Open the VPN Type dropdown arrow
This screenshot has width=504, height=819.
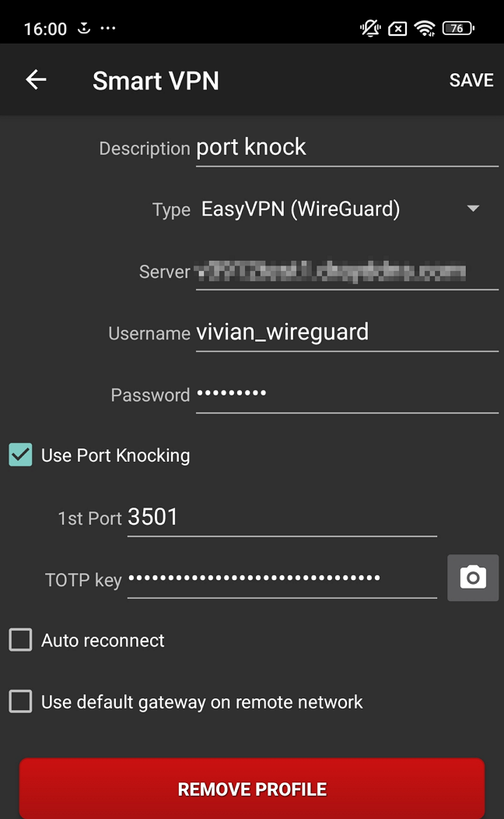[x=473, y=209]
